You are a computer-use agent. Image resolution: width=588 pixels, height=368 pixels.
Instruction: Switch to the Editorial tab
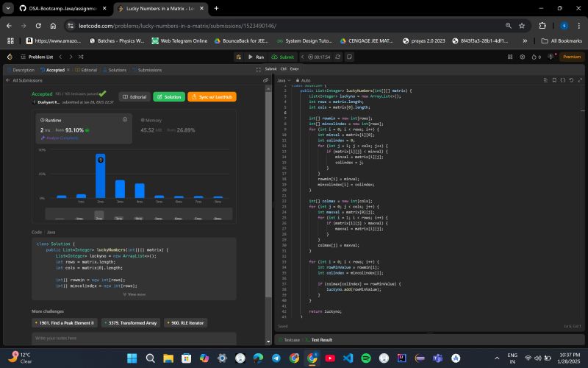[x=86, y=70]
